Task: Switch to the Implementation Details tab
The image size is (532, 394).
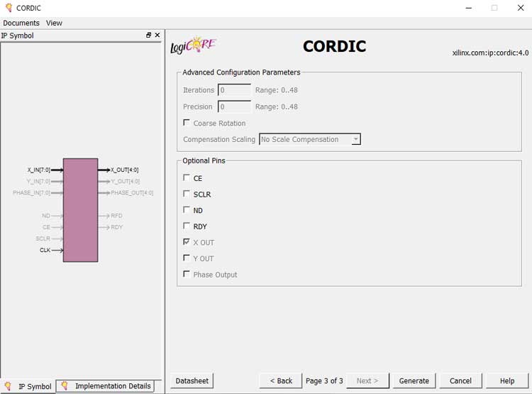Action: (x=105, y=386)
